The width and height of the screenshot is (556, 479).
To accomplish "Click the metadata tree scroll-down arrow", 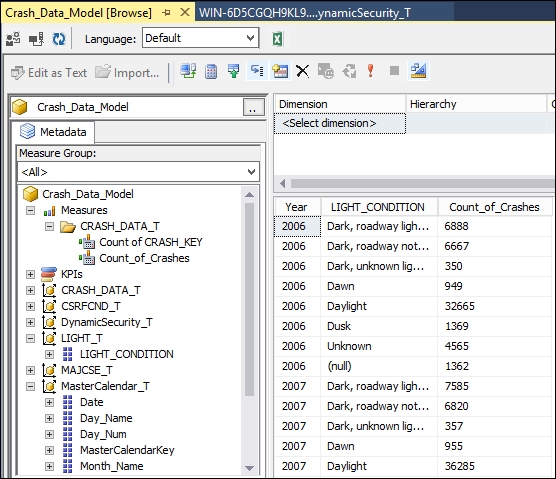I will [x=249, y=468].
